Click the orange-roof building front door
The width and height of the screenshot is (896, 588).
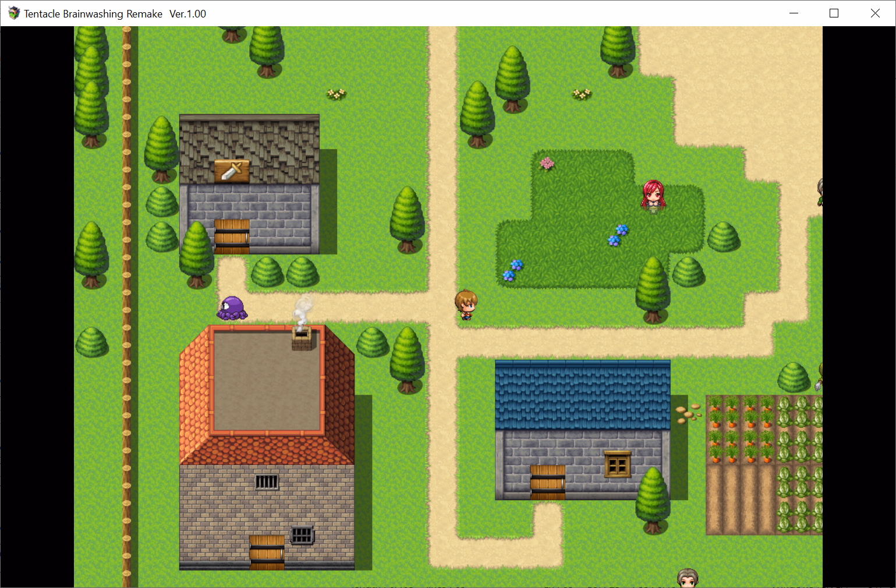pyautogui.click(x=267, y=552)
